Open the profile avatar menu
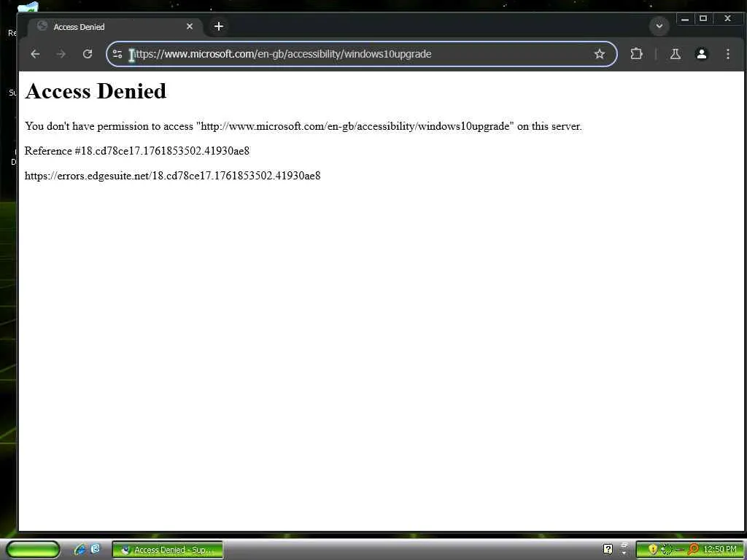The height and width of the screenshot is (560, 747). tap(701, 54)
